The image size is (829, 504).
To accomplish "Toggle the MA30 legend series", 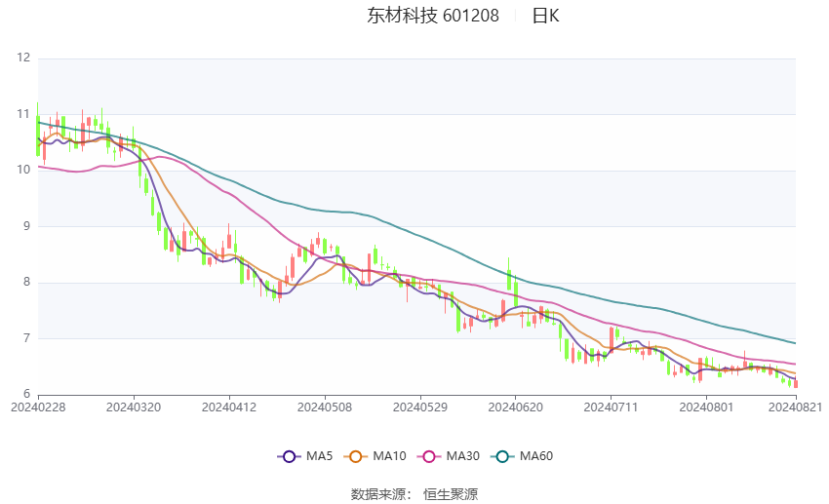I will (x=449, y=456).
